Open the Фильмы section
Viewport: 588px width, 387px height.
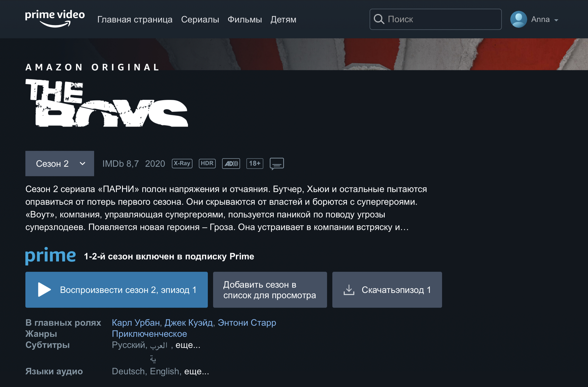pyautogui.click(x=245, y=19)
